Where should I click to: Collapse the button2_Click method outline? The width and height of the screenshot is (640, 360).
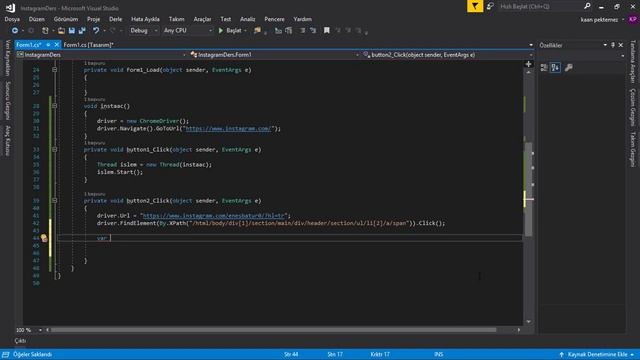coord(54,200)
